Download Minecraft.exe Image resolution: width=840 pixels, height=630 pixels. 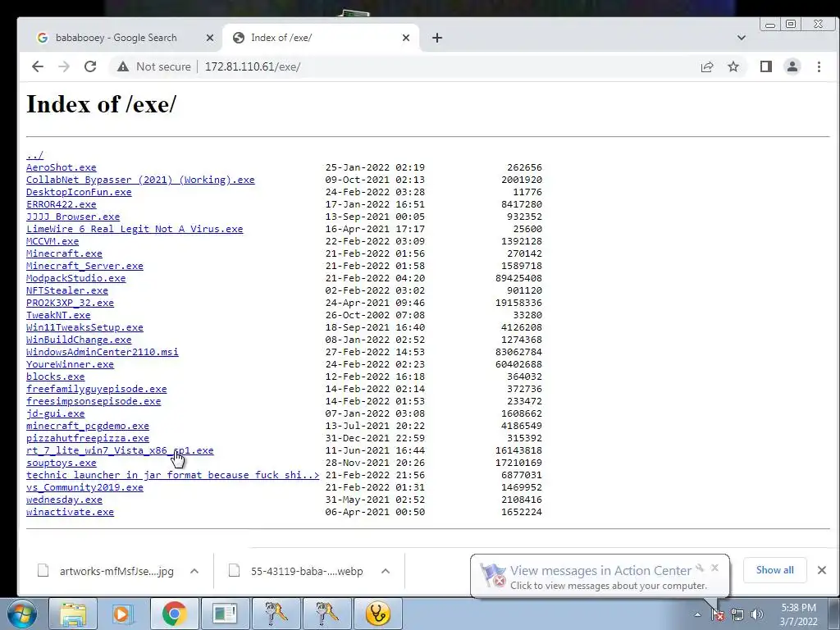(64, 254)
